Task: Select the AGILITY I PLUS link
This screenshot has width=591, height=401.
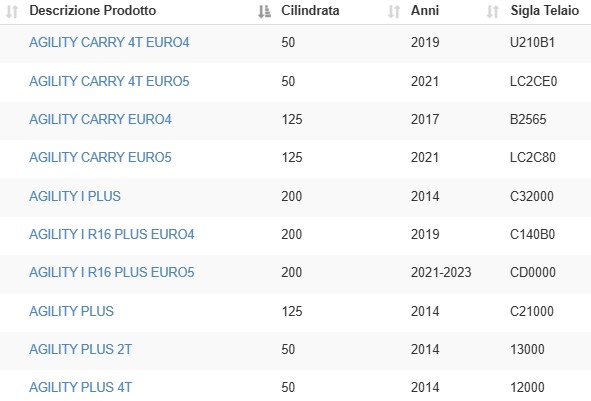Action: click(x=75, y=196)
